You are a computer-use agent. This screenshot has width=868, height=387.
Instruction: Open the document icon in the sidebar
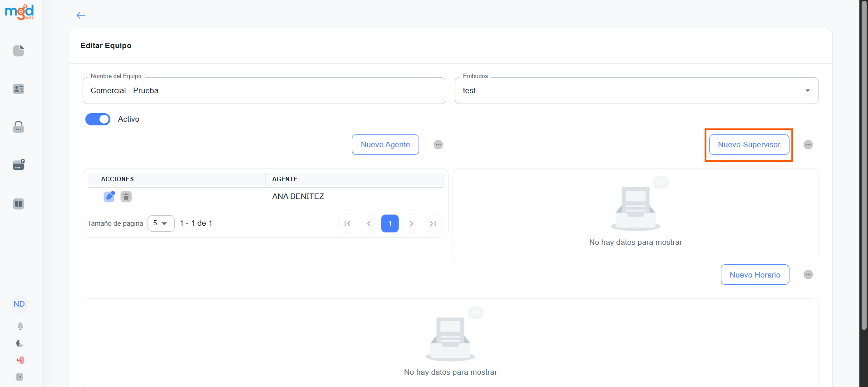tap(19, 50)
